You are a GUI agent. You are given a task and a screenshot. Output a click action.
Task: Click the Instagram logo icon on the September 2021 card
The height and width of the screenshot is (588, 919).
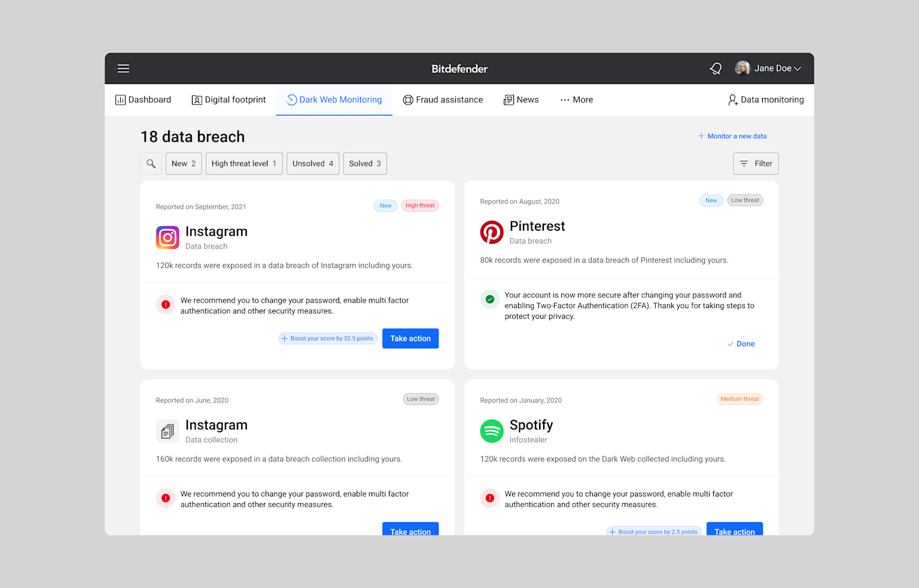coord(168,237)
